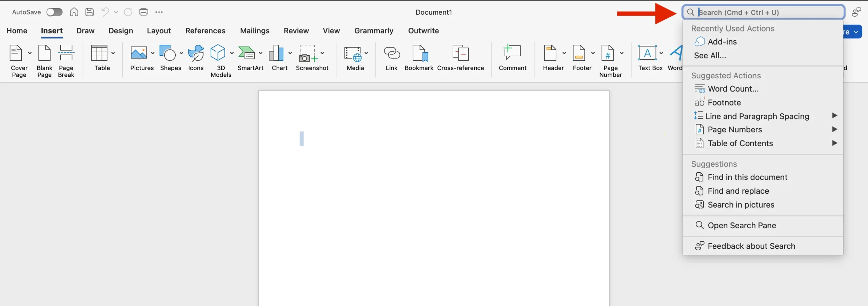
Task: Switch to the Layout tab
Action: (159, 31)
